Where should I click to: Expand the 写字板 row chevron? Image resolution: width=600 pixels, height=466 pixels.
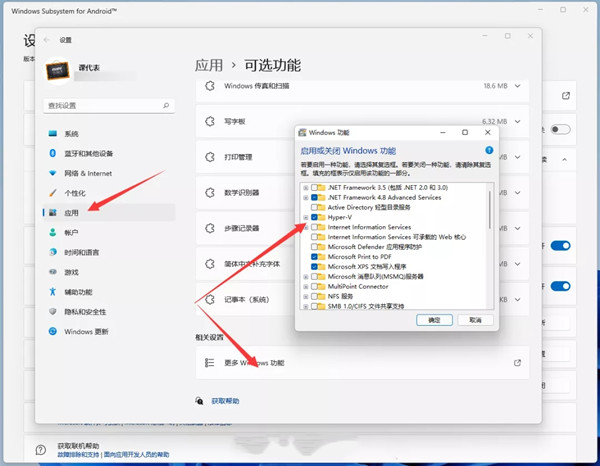coord(517,121)
